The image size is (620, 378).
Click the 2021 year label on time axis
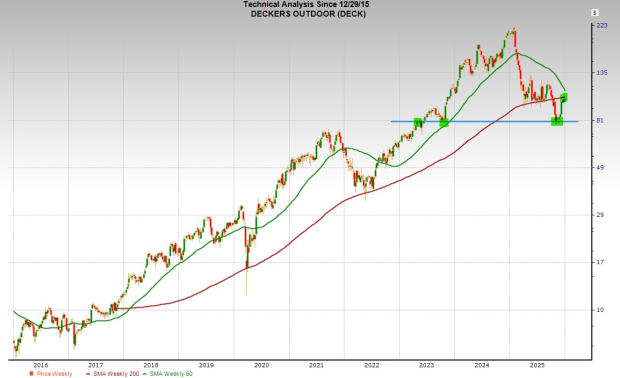click(316, 365)
